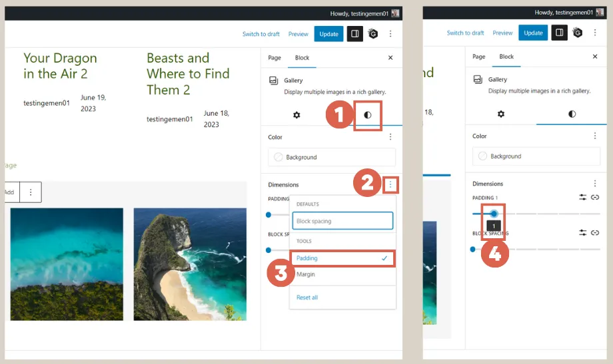
Task: Toggle settings sidebar icon in left window
Action: (x=354, y=34)
